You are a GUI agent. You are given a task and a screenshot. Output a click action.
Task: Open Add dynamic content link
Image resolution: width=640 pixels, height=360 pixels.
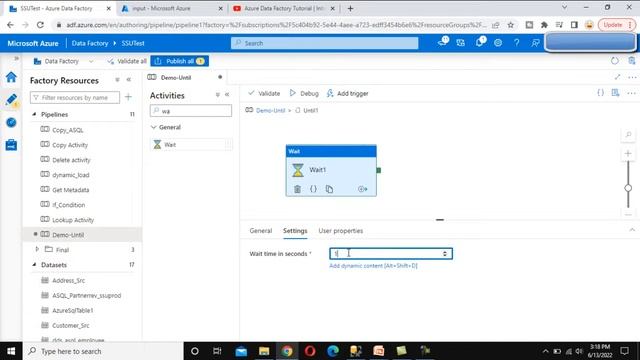click(373, 266)
